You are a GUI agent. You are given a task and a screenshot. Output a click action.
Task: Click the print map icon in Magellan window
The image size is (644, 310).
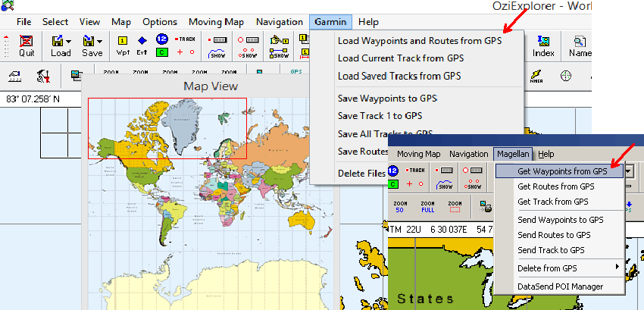[x=485, y=207]
